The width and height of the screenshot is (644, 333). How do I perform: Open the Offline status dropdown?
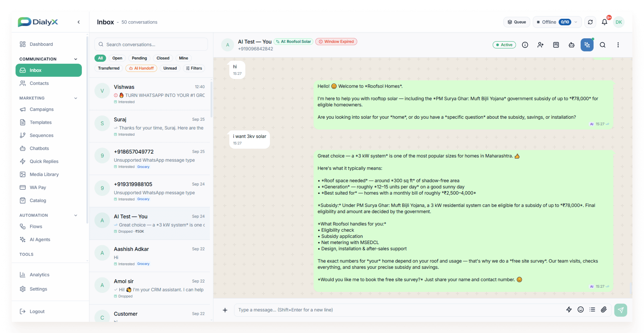[557, 22]
